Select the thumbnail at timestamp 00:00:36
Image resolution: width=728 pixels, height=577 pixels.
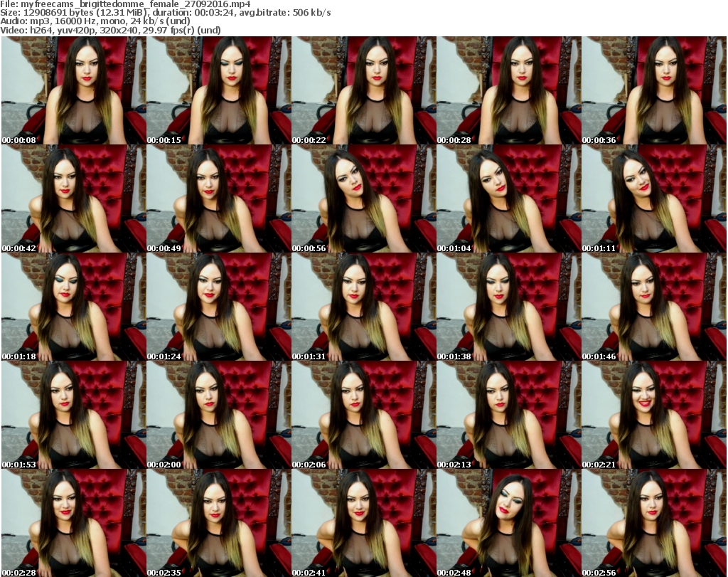654,90
